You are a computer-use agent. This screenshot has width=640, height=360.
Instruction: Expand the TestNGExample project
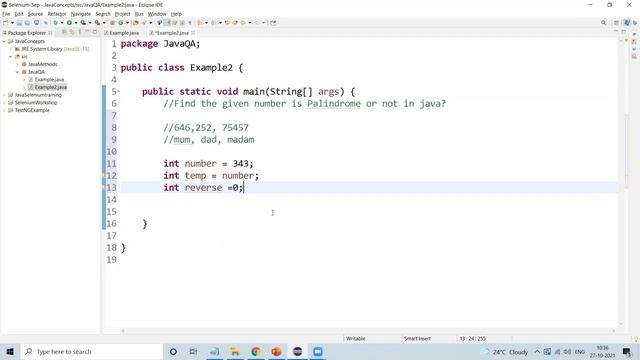tap(4, 110)
